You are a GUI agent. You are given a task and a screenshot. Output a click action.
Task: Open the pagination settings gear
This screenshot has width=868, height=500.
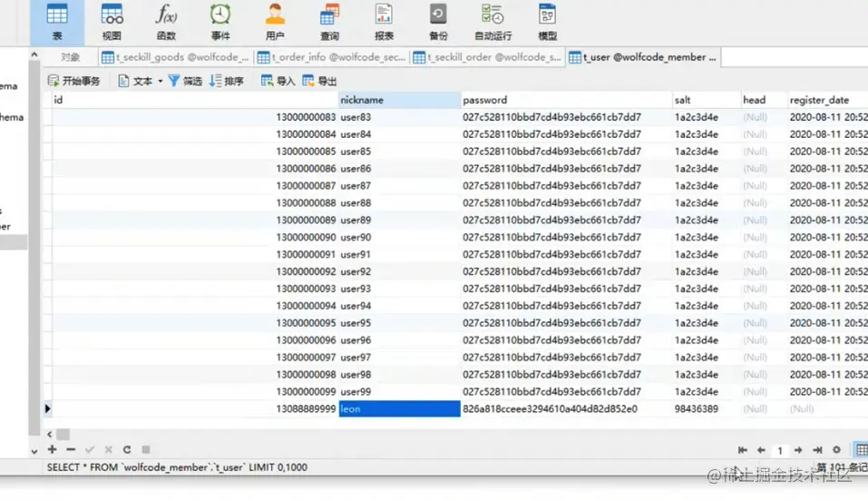[836, 449]
